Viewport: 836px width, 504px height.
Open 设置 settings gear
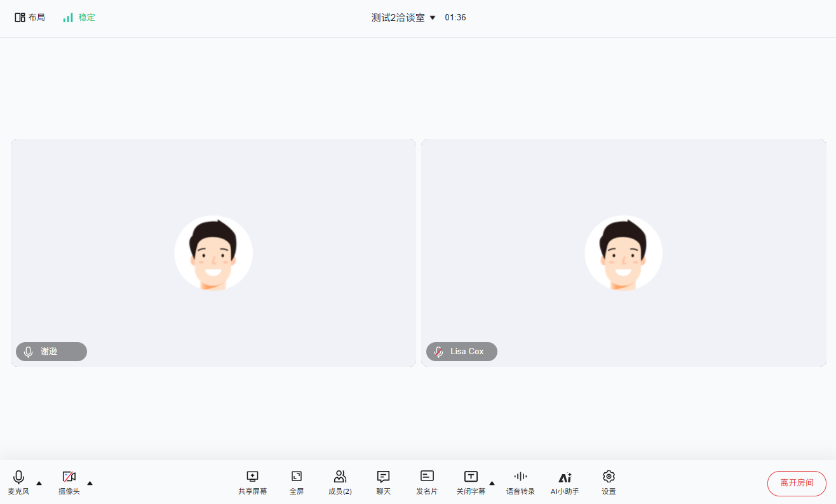[609, 482]
